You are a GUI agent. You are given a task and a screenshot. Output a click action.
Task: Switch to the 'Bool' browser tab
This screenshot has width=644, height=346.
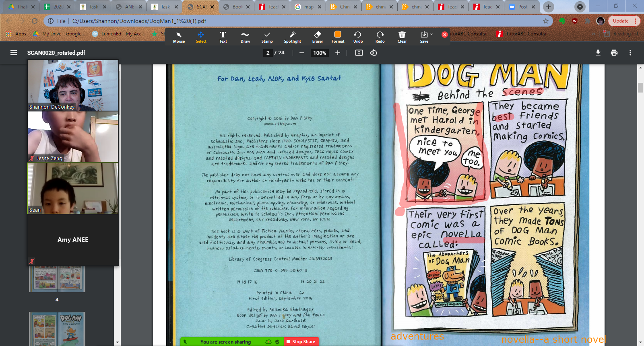[236, 7]
